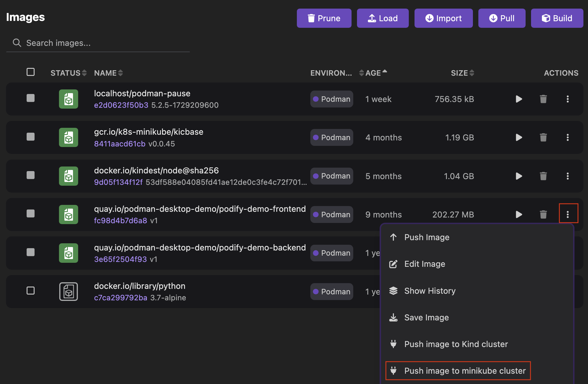588x384 pixels.
Task: Run the docker.io/kindest/node image
Action: coord(519,176)
